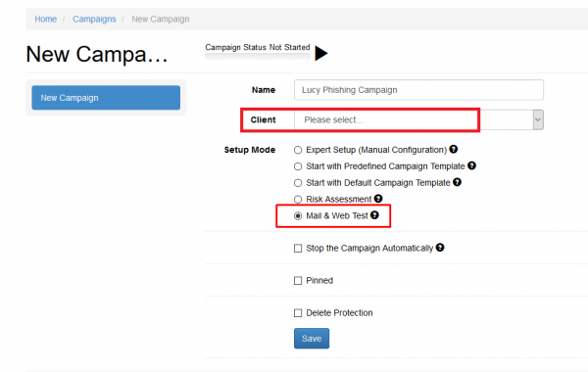Click the blue Save button
Viewport: 588px width, 372px height.
click(x=312, y=339)
